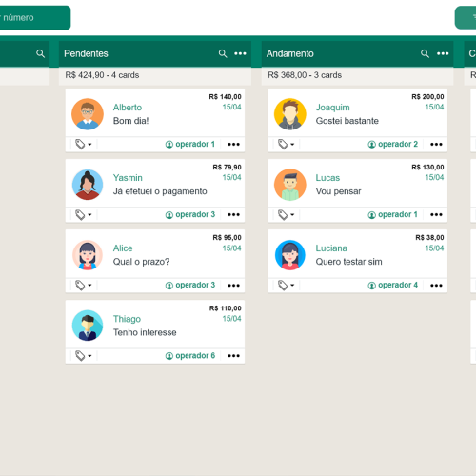Click Alberto's avatar picture

tap(88, 114)
